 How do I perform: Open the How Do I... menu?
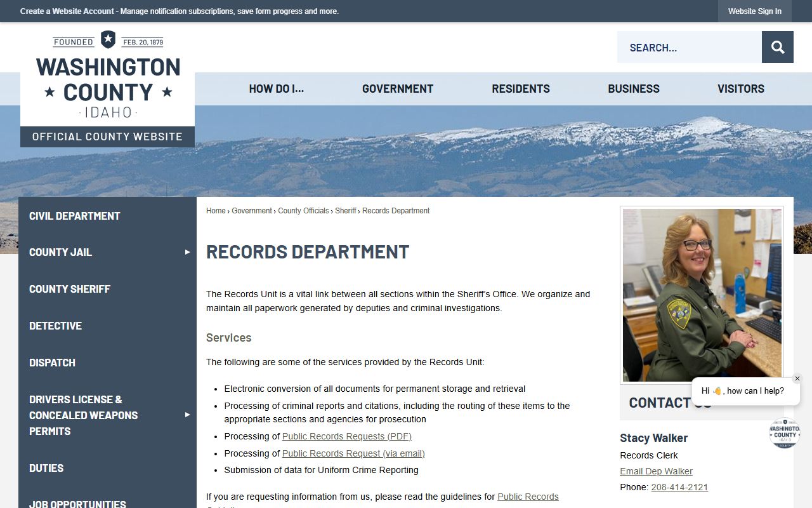277,89
